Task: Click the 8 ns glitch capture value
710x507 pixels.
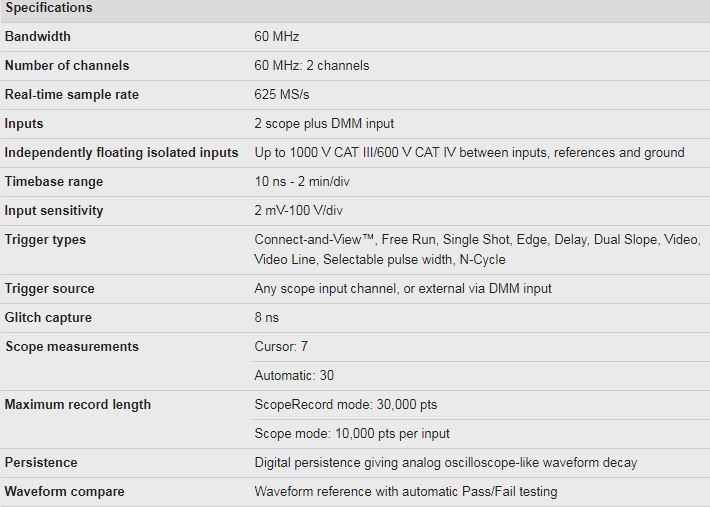Action: pos(267,317)
